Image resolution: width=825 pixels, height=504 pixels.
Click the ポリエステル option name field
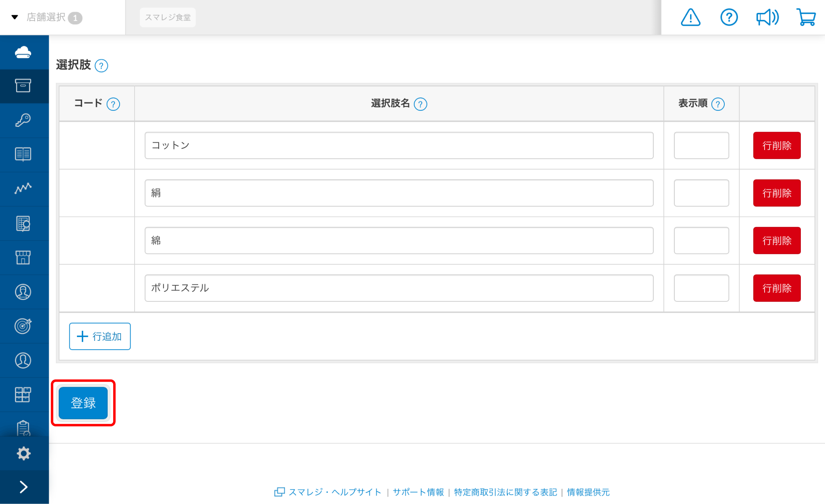point(399,288)
